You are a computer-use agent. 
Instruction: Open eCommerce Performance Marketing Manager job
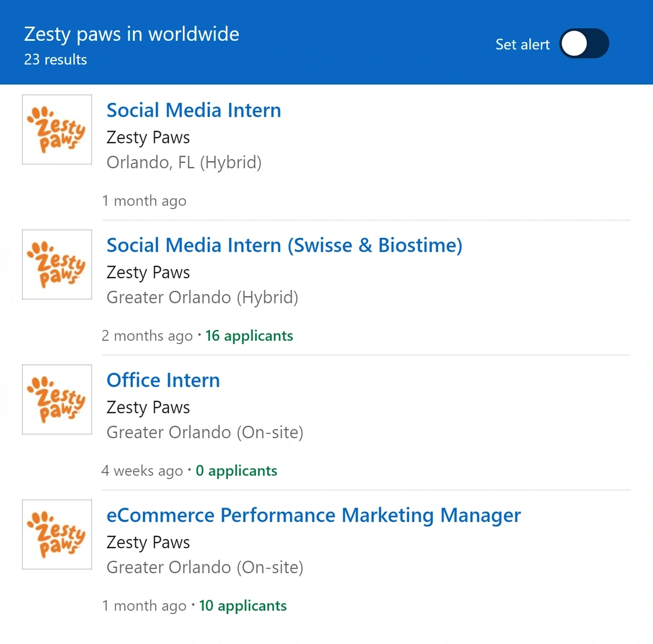313,516
